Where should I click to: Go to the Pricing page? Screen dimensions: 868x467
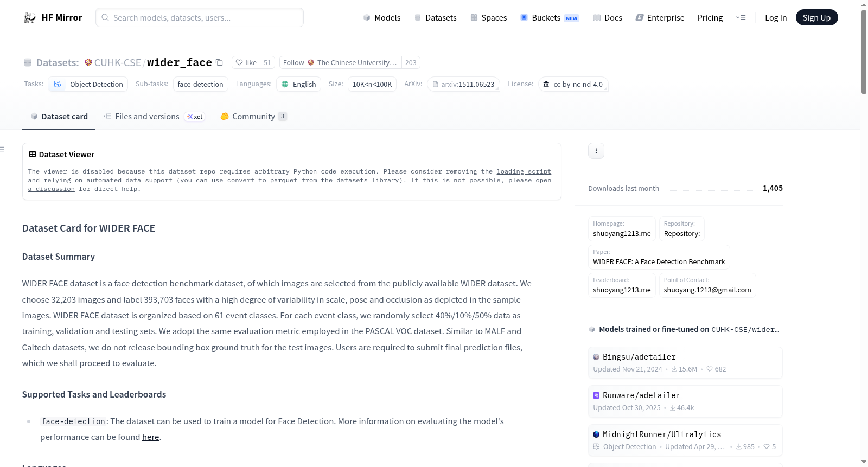click(710, 18)
